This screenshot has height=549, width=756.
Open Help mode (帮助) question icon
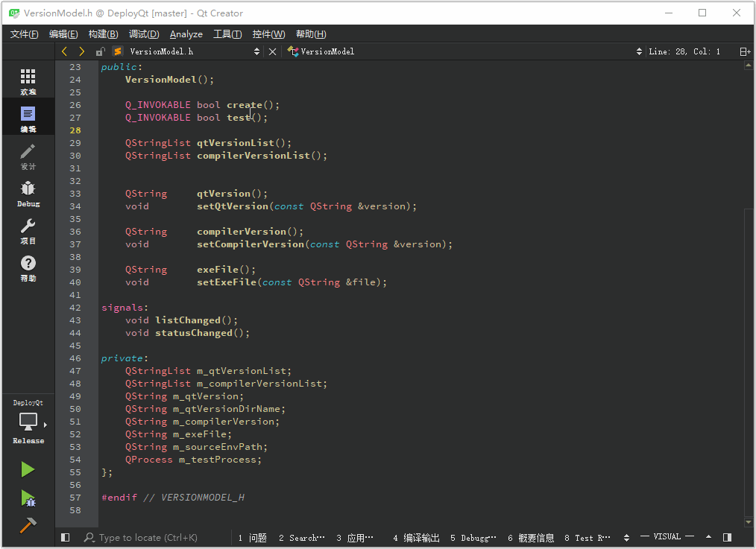pyautogui.click(x=28, y=263)
